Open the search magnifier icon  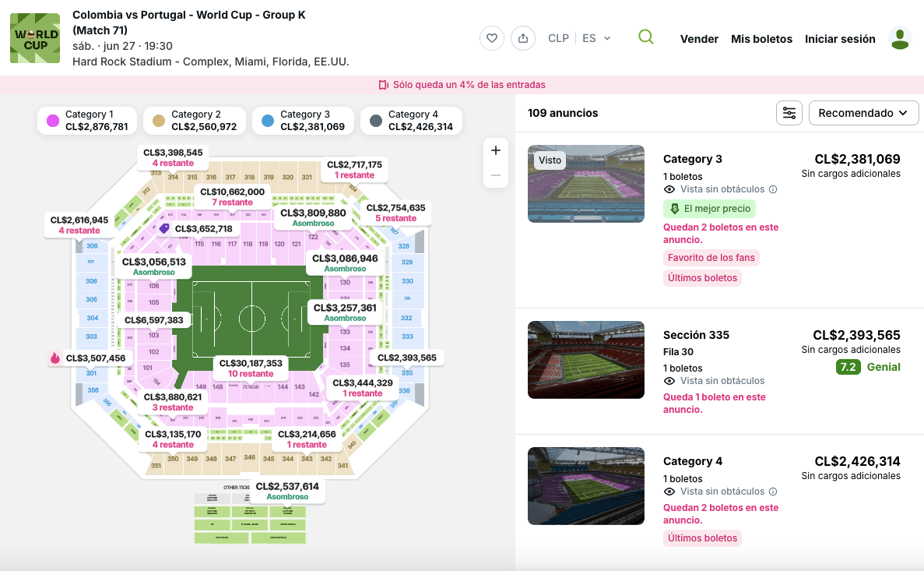[x=646, y=37]
